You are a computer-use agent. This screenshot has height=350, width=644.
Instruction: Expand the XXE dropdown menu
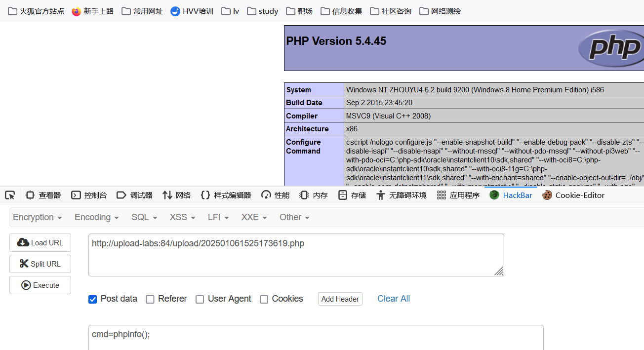coord(254,217)
